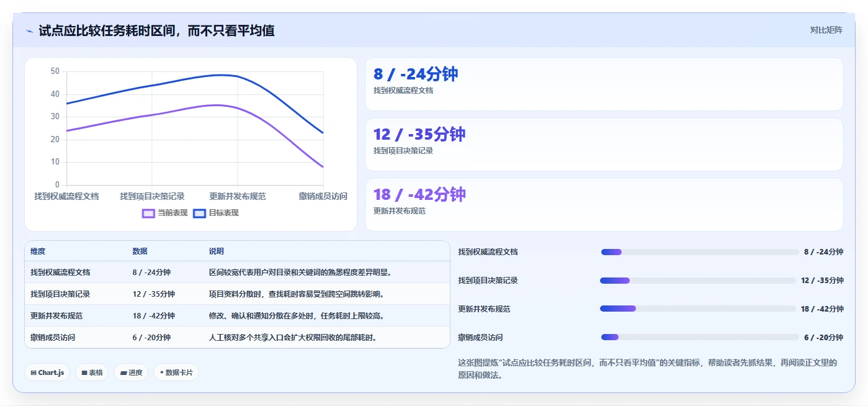This screenshot has width=868, height=406.
Task: Click 找到项目决策记录 caption under second card
Action: tap(403, 151)
